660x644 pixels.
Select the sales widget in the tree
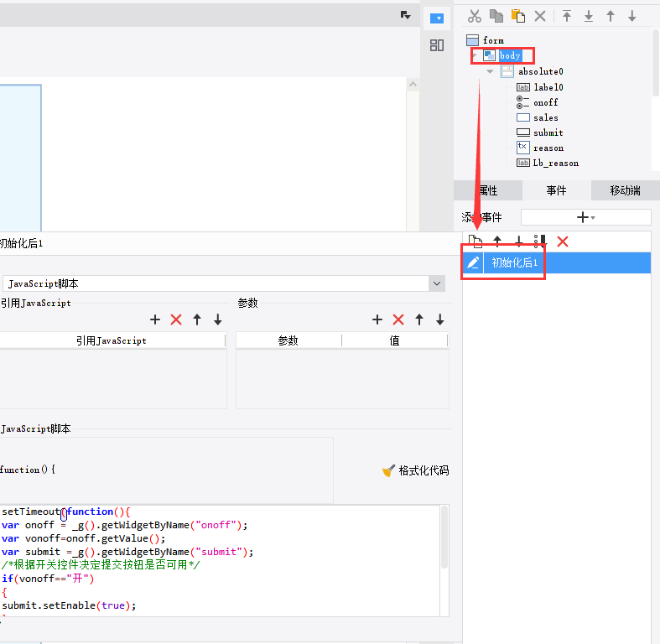[546, 118]
